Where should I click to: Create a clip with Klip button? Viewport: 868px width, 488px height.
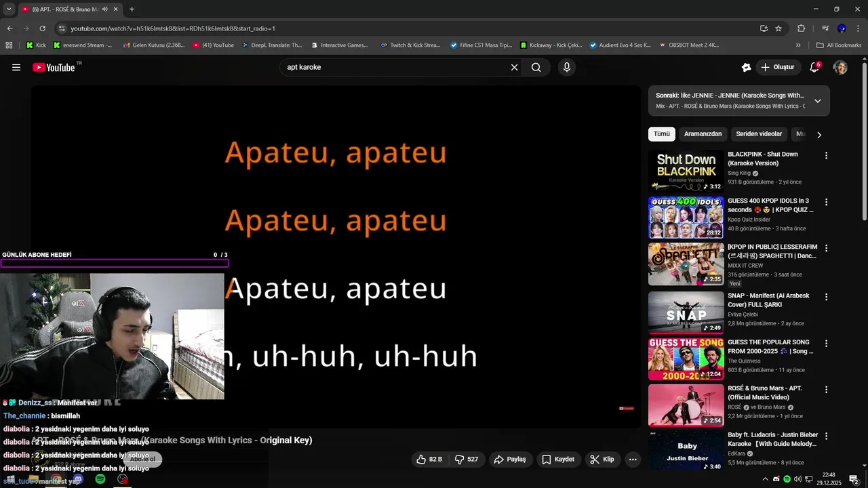602,459
